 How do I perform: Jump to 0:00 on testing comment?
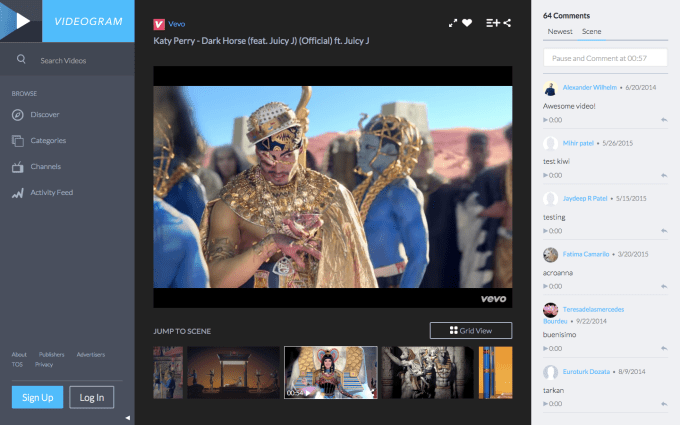pyautogui.click(x=552, y=231)
